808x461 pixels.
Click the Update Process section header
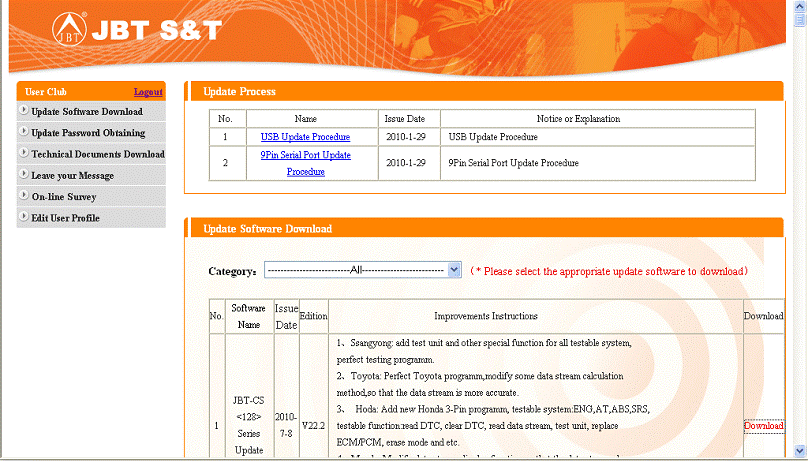(239, 92)
